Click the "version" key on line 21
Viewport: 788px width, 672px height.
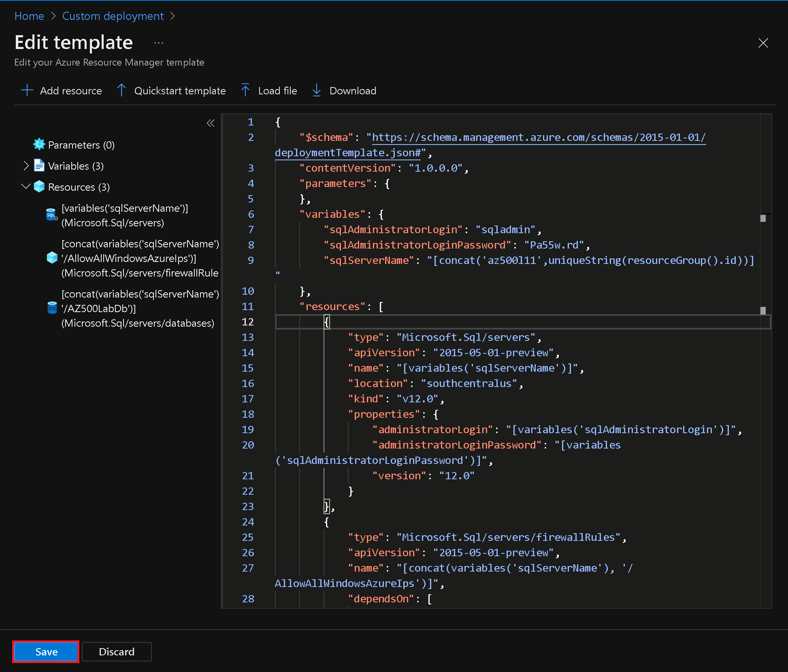[399, 476]
